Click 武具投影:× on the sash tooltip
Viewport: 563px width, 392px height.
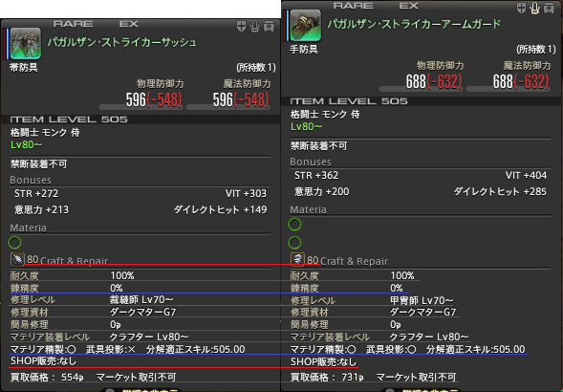click(x=111, y=349)
